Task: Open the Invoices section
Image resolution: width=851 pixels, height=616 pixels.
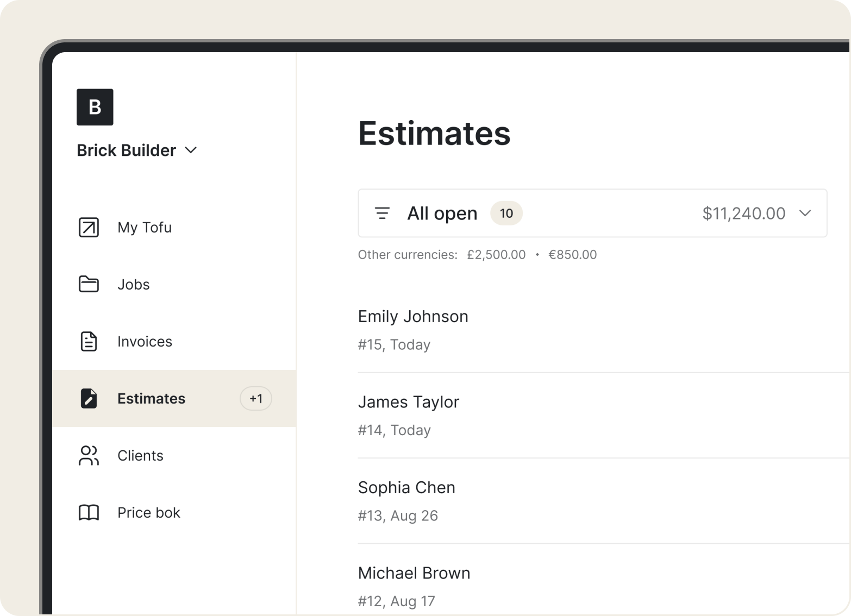Action: click(174, 341)
